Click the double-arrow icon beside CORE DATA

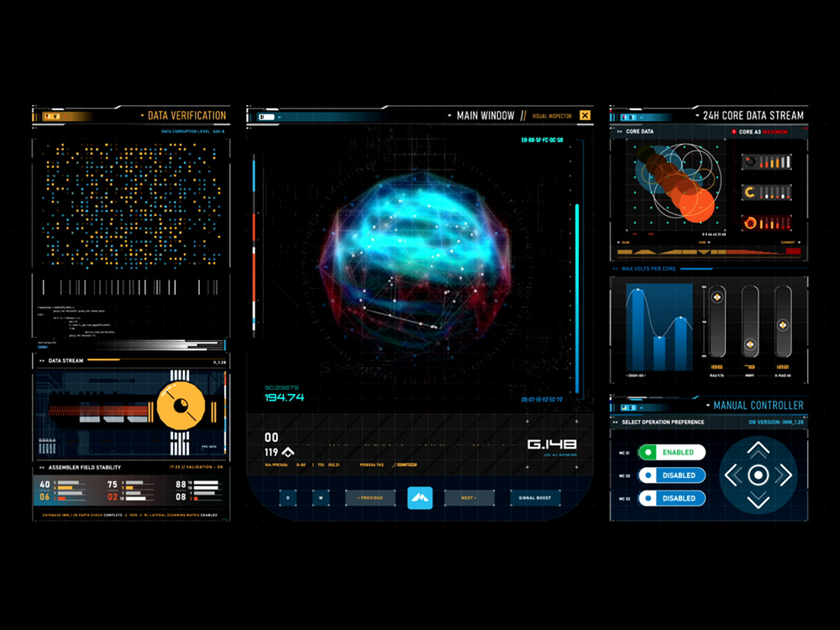pyautogui.click(x=619, y=132)
